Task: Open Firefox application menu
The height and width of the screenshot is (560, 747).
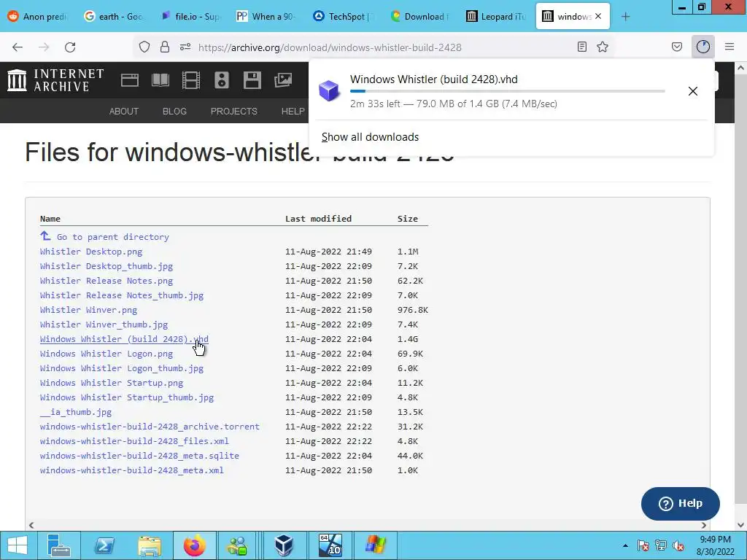Action: point(729,47)
